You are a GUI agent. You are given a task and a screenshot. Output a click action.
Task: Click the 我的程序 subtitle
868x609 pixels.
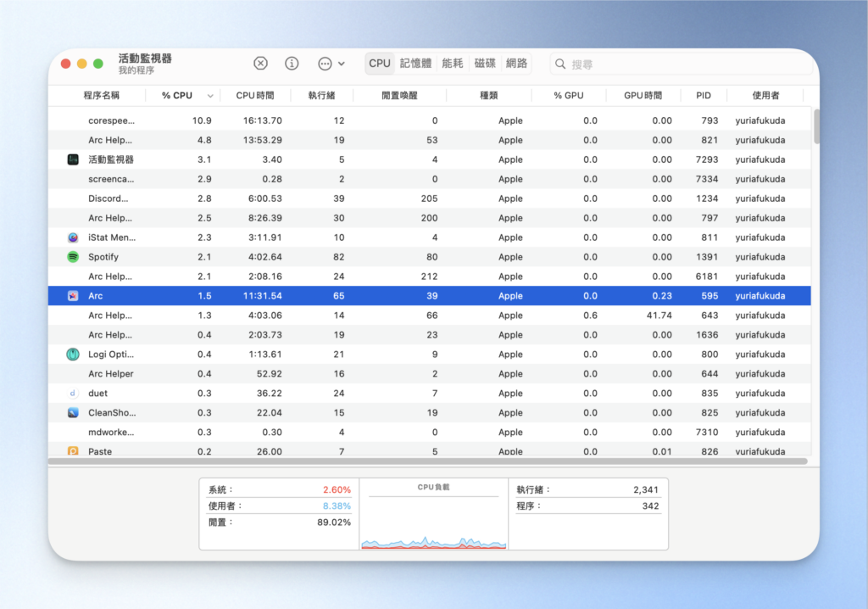click(x=136, y=70)
